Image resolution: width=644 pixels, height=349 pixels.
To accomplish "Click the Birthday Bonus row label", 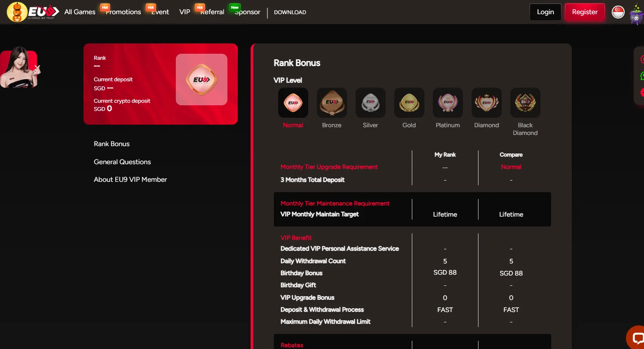I will coord(301,273).
